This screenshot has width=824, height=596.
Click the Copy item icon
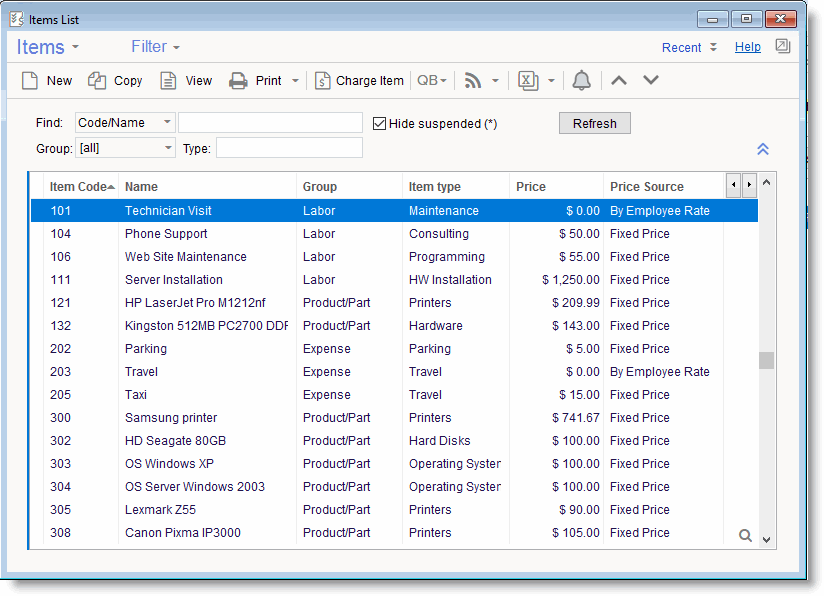(97, 81)
